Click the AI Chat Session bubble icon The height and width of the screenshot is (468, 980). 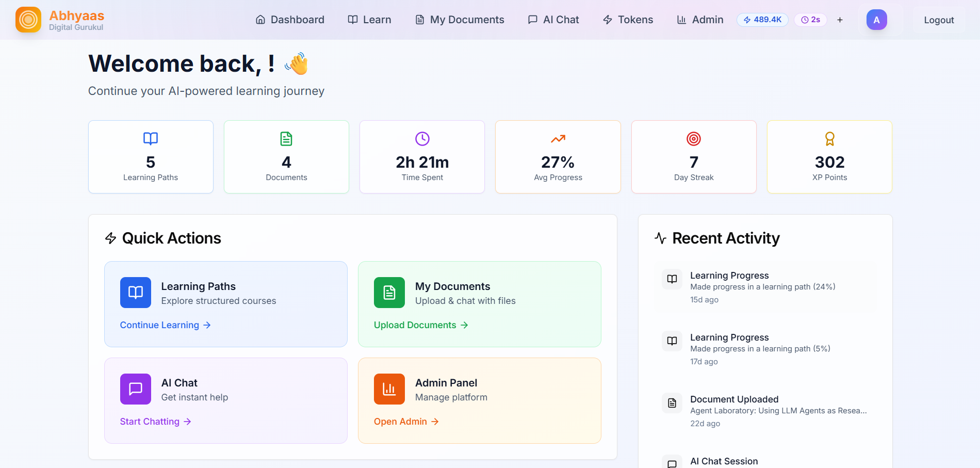672,463
